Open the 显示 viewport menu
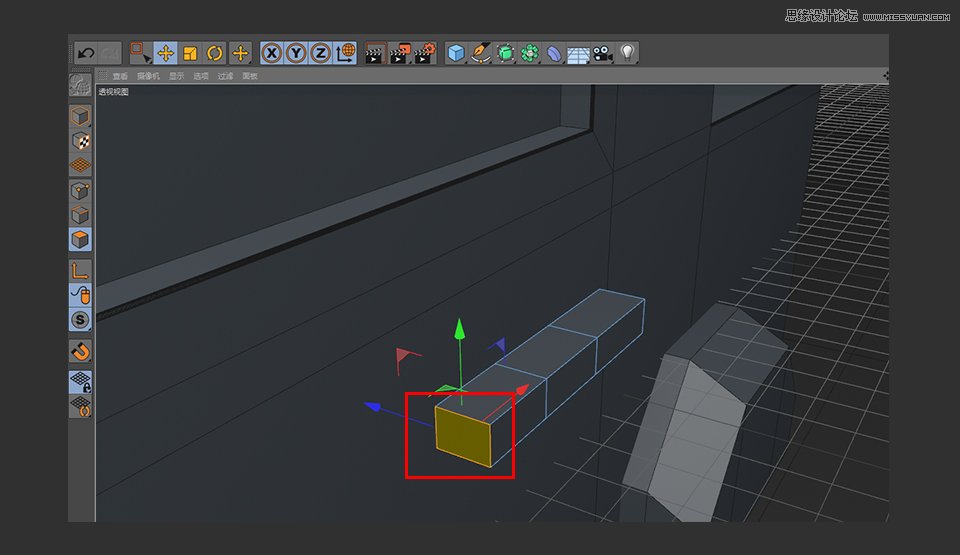The width and height of the screenshot is (960, 555). (176, 76)
